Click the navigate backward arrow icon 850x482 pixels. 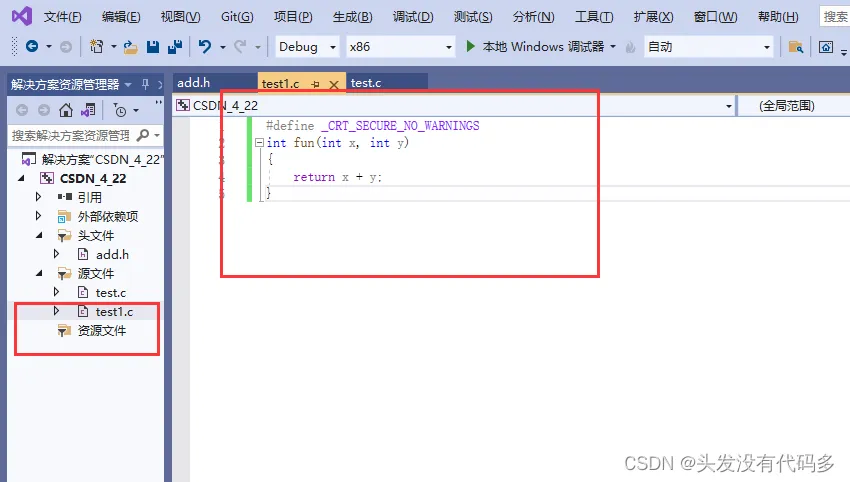[x=32, y=47]
